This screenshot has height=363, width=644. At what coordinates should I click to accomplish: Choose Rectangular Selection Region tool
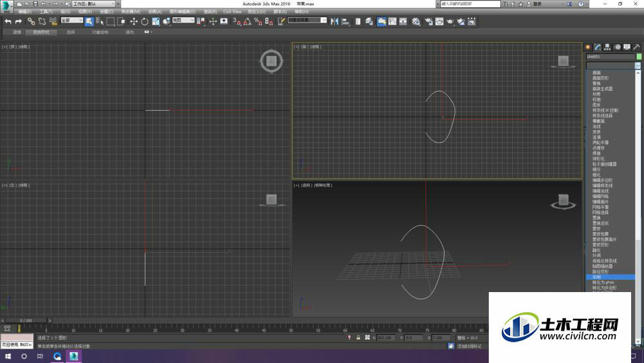111,21
